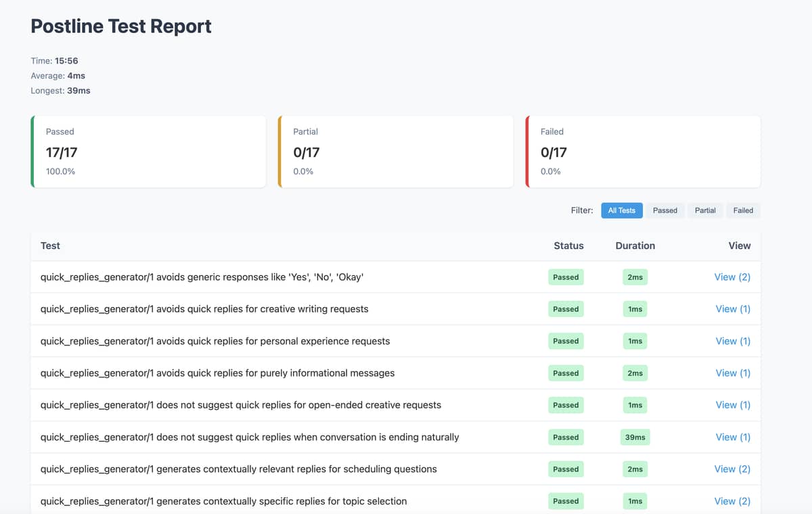Select the All Tests filter
The width and height of the screenshot is (812, 514).
[621, 210]
